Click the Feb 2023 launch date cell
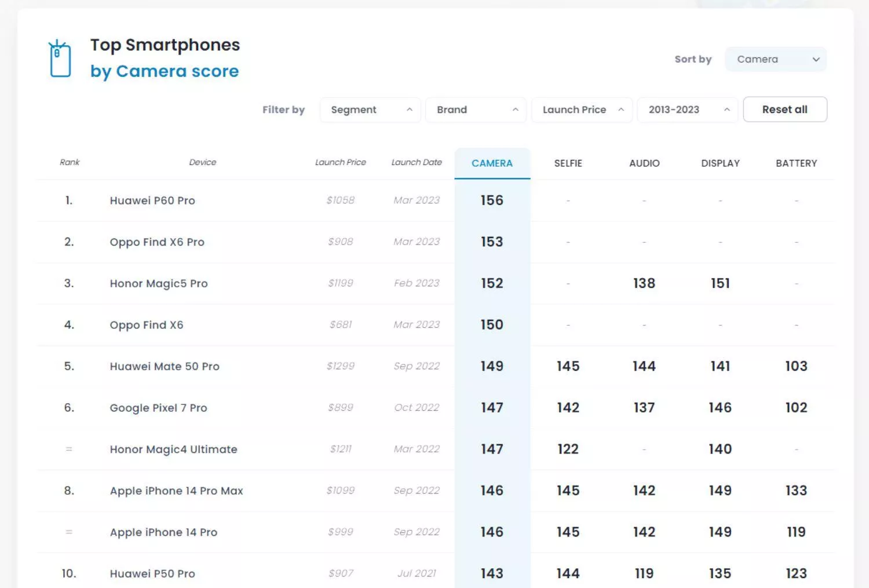Screen dimensions: 869x588 [417, 283]
